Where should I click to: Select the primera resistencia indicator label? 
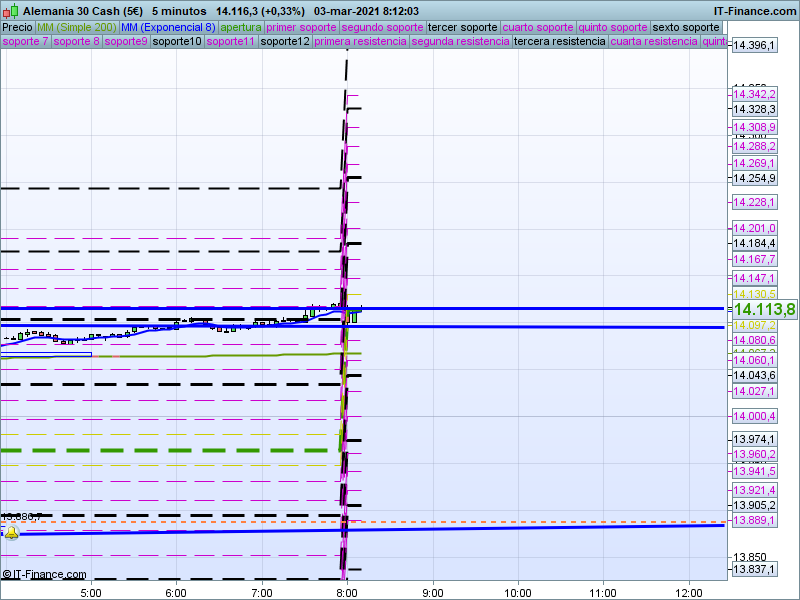360,42
